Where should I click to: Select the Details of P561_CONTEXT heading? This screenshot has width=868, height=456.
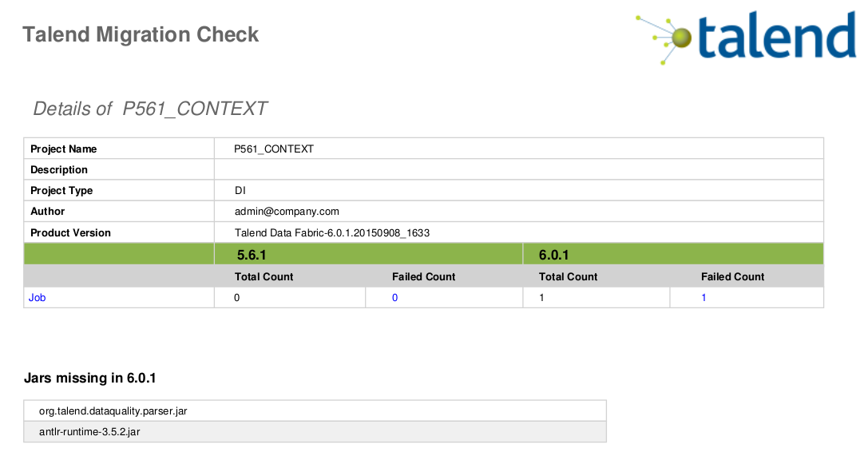150,109
